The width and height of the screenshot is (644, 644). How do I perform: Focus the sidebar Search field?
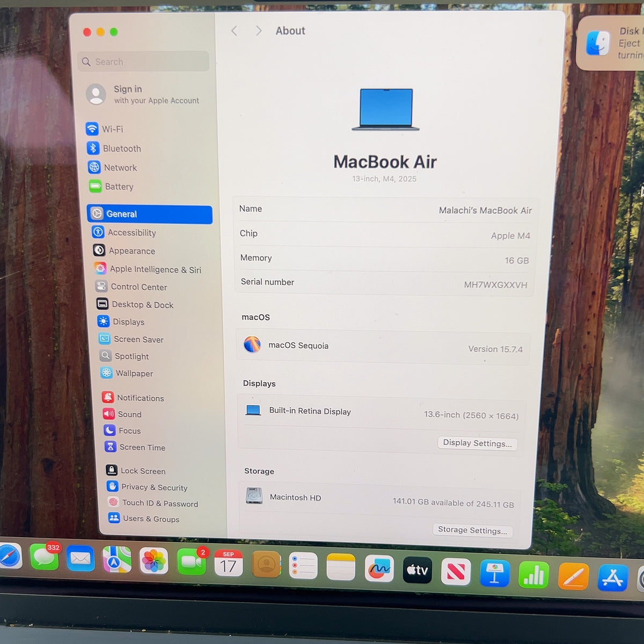pos(143,62)
